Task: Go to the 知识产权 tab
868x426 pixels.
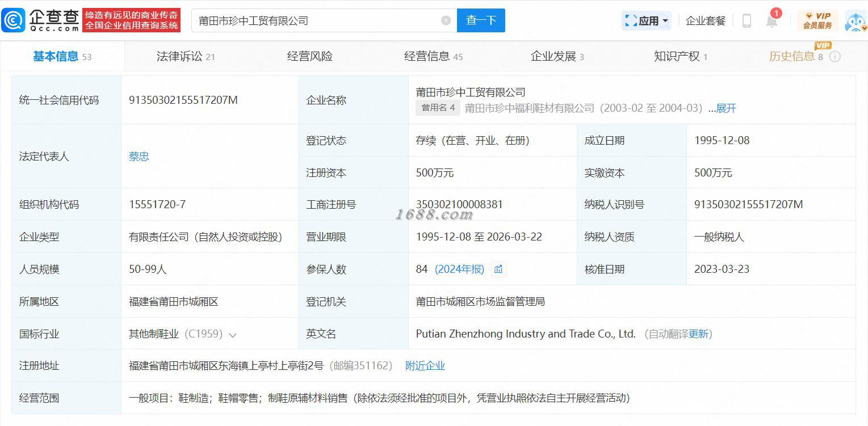Action: (x=681, y=56)
